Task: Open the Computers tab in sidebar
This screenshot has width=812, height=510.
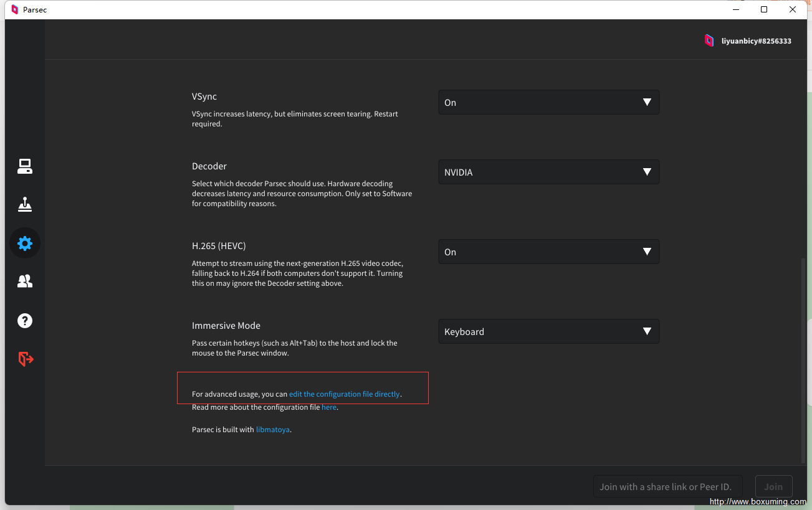Action: (x=25, y=166)
